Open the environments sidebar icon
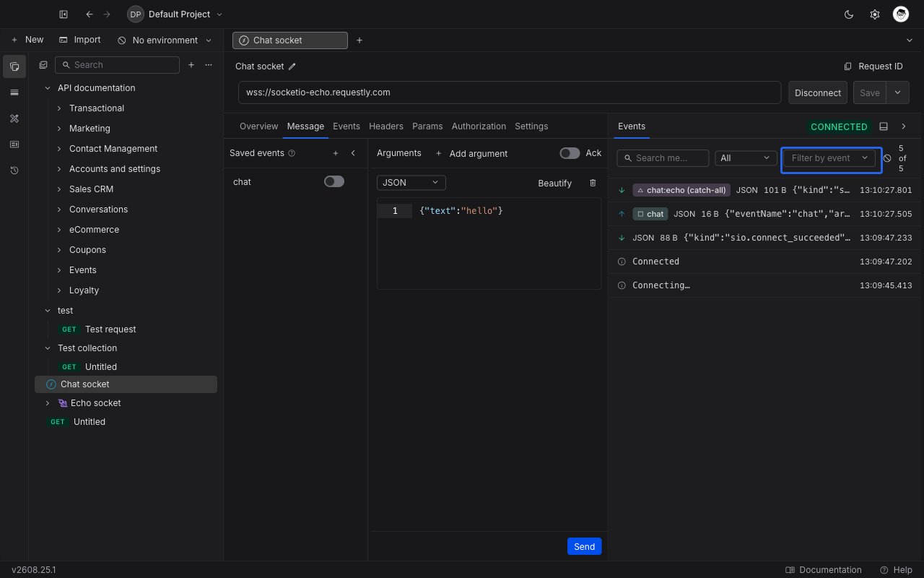924x578 pixels. click(14, 92)
